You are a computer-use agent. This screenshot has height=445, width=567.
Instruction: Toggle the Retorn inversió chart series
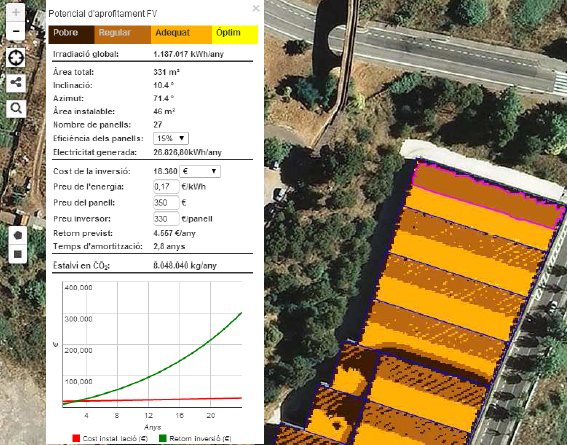coord(195,438)
